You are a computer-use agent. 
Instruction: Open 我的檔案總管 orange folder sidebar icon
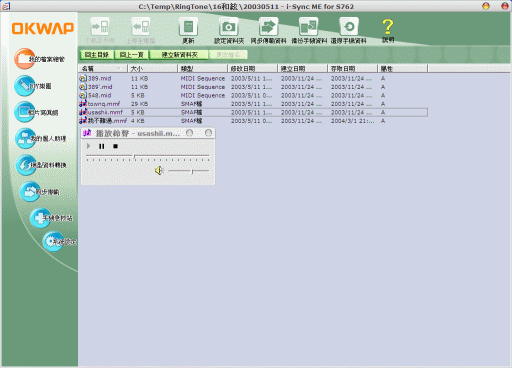point(24,59)
